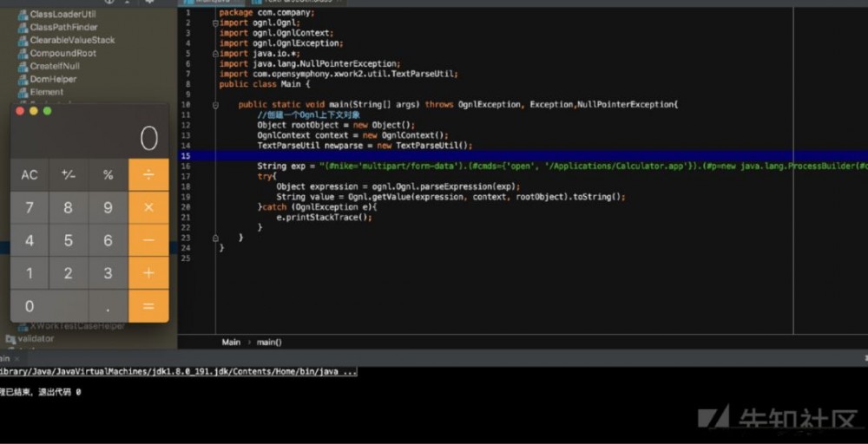This screenshot has height=444, width=868.
Task: Click the green zoom button of Calculator
Action: coord(48,111)
